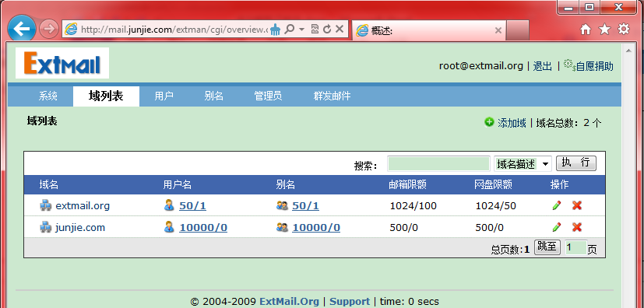Click the ExtMail logo
The height and width of the screenshot is (308, 644).
62,63
